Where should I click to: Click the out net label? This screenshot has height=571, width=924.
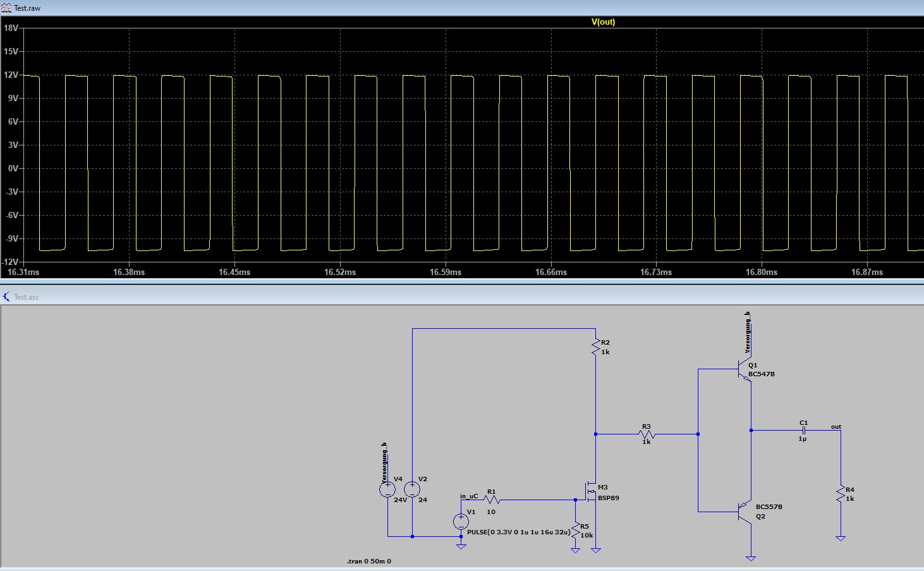click(836, 427)
